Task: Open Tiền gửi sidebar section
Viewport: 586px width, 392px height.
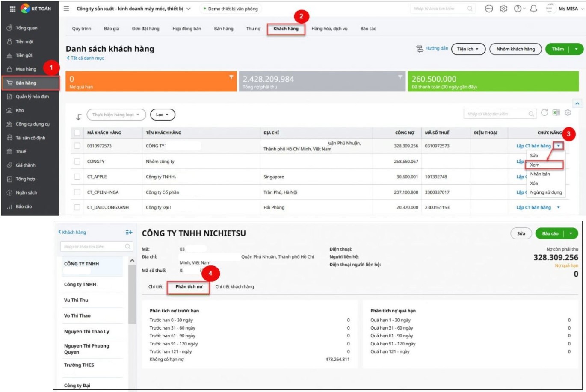Action: (x=24, y=55)
